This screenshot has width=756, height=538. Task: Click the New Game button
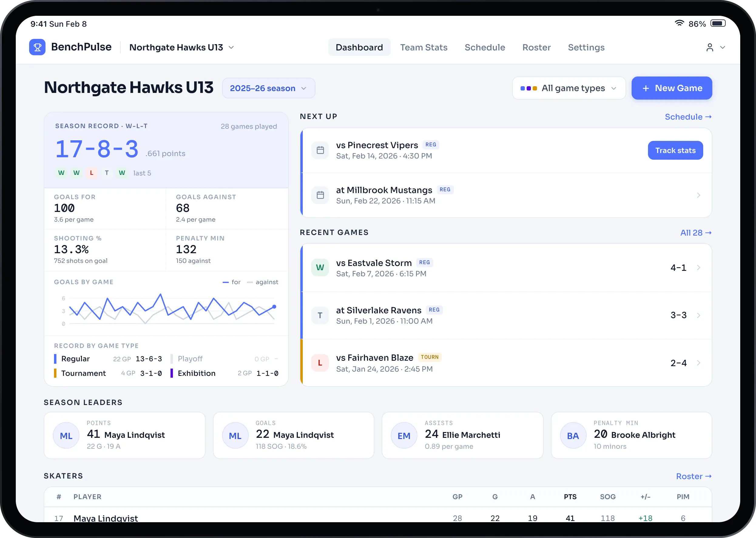[672, 88]
